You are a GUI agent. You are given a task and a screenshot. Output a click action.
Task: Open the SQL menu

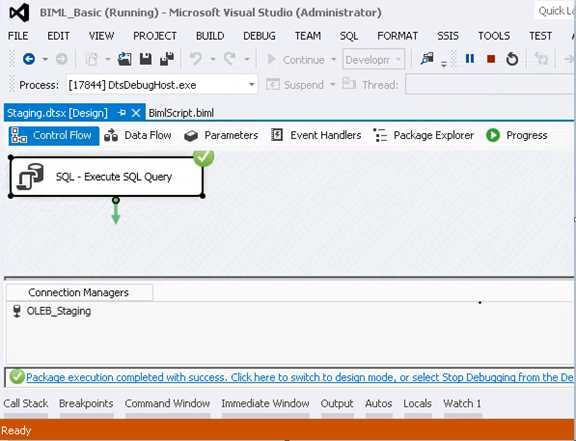349,36
